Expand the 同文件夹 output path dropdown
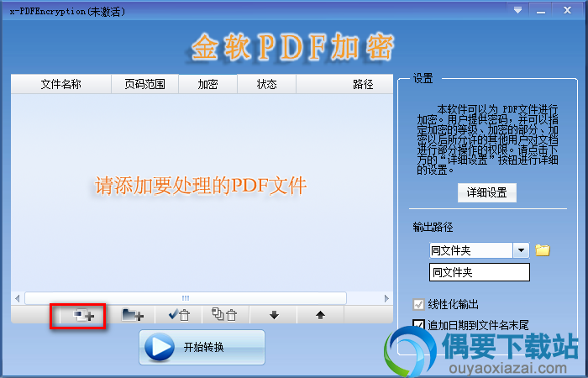Screen dimensions: 588x378 click(x=521, y=250)
